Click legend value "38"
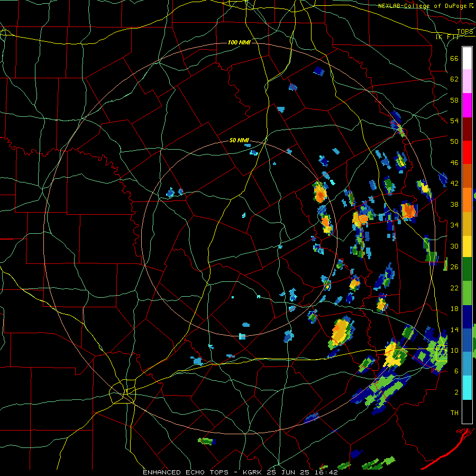 click(x=454, y=204)
